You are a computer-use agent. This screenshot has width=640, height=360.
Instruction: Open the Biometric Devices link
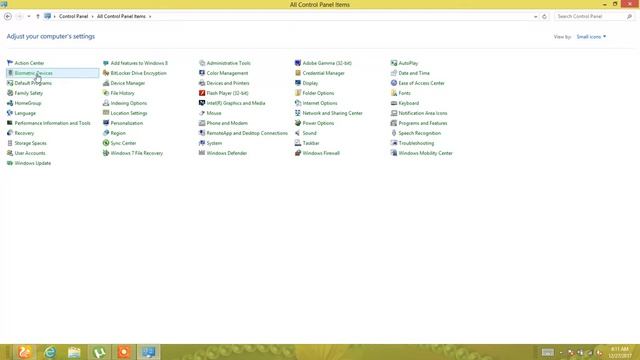coord(33,73)
